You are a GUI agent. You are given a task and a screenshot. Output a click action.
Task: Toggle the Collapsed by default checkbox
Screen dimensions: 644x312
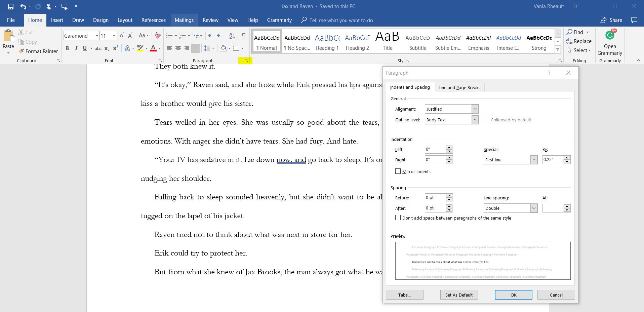(x=486, y=120)
